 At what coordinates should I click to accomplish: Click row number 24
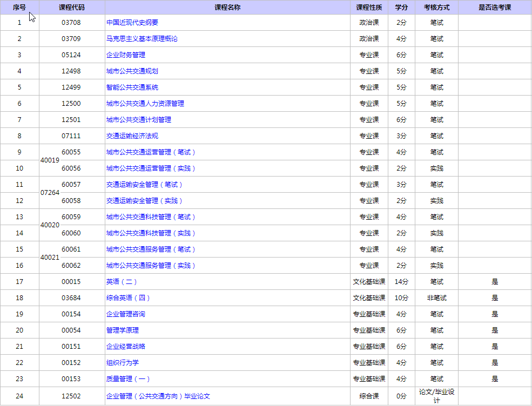tap(19, 396)
